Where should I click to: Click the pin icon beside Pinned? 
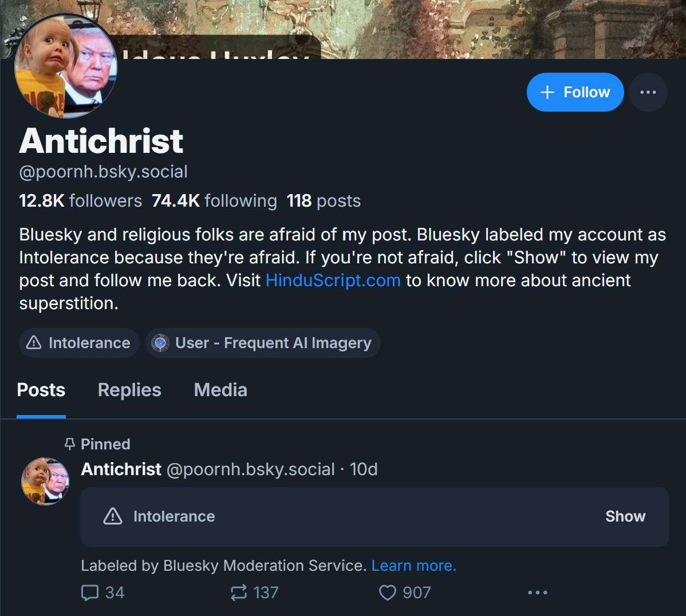(x=70, y=444)
